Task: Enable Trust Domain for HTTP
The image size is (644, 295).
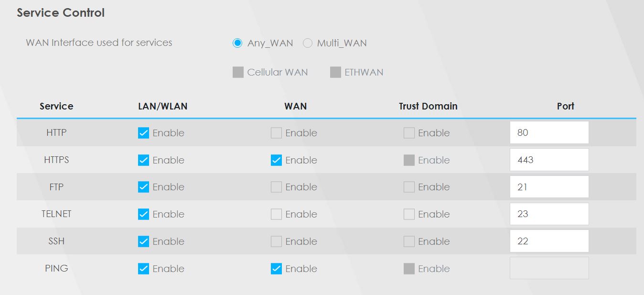Action: [x=409, y=133]
